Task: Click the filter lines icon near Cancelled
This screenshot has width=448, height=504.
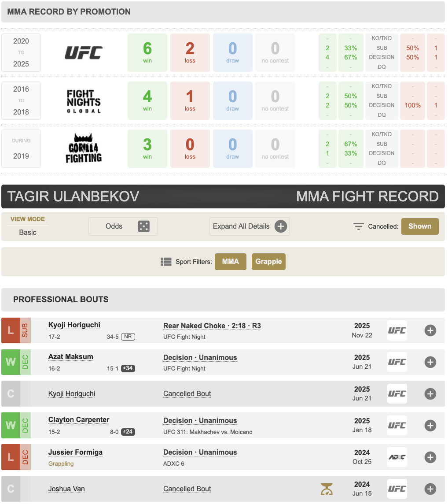Action: point(359,226)
